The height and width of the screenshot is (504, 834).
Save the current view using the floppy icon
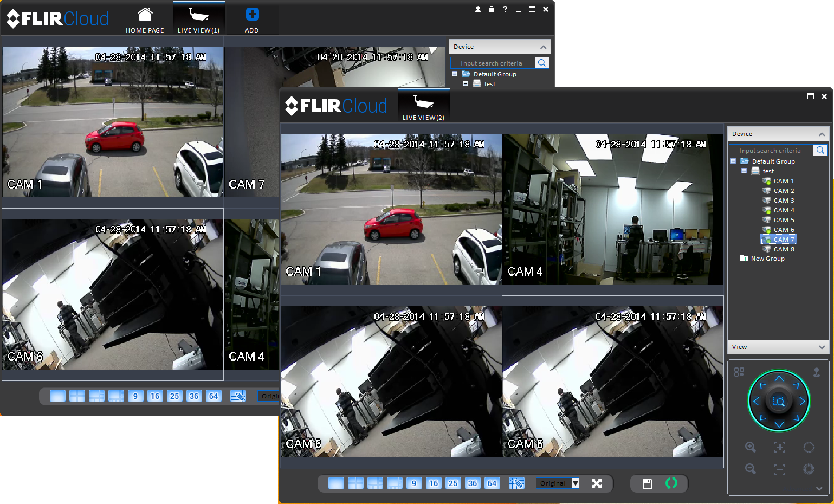[647, 484]
